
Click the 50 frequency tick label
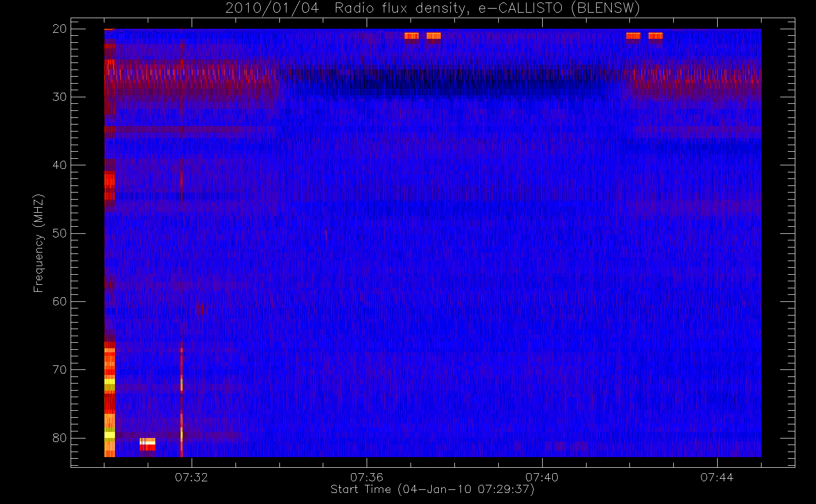point(60,233)
